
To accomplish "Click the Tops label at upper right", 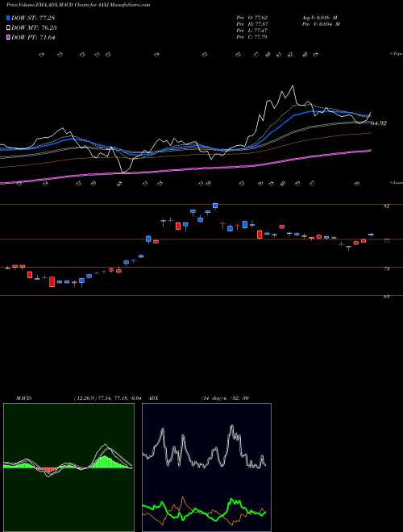I will 396,54.
